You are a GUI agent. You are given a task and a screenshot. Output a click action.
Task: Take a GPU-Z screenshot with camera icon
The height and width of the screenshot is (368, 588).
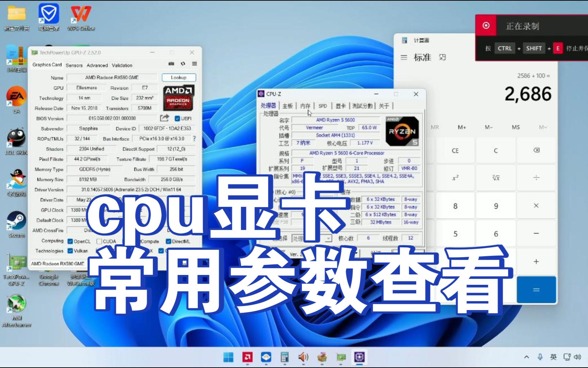pyautogui.click(x=171, y=64)
